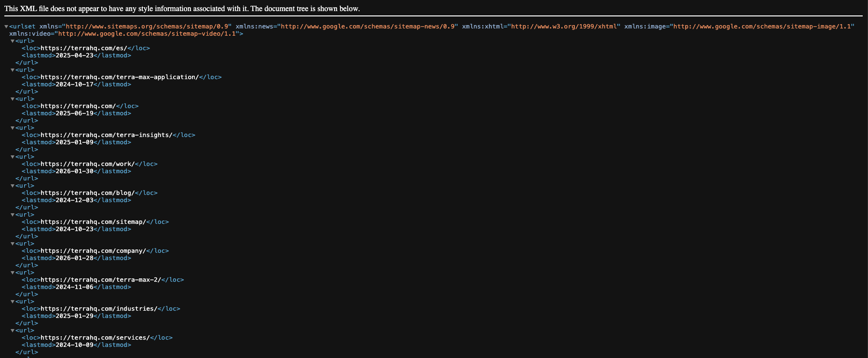Click the https://terrahq.com/es/ loc text
Viewport: 868px width, 358px height.
[83, 48]
